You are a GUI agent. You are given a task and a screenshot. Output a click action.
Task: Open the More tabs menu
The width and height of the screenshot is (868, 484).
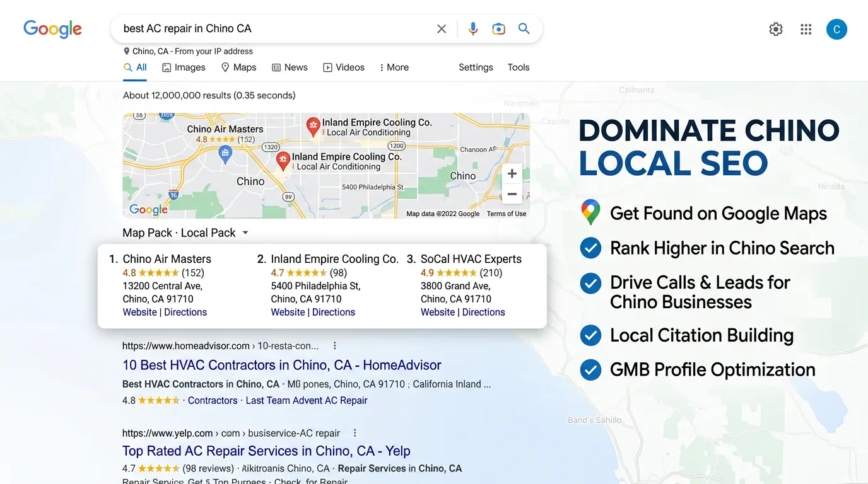(x=394, y=67)
